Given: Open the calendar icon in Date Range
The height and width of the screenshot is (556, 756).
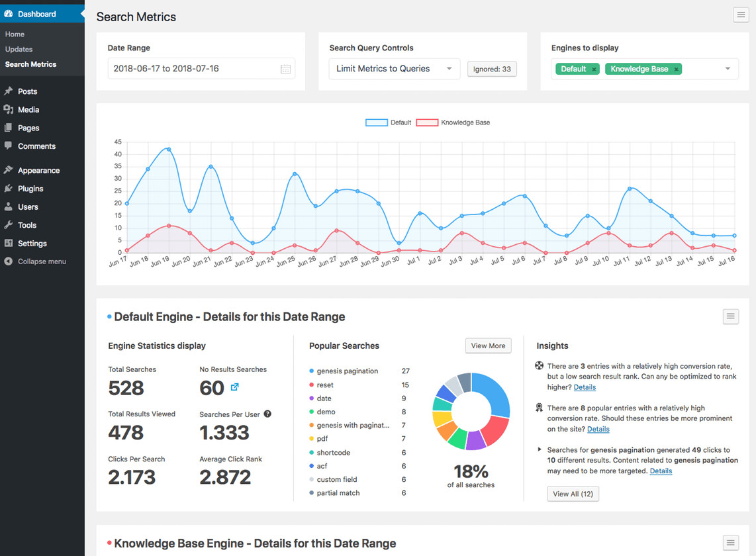Looking at the screenshot, I should pos(285,69).
